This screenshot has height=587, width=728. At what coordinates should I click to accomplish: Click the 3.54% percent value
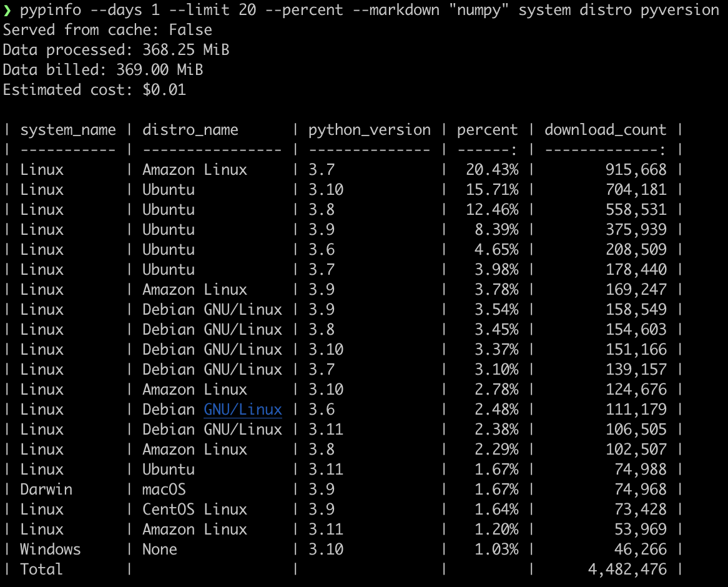[496, 309]
